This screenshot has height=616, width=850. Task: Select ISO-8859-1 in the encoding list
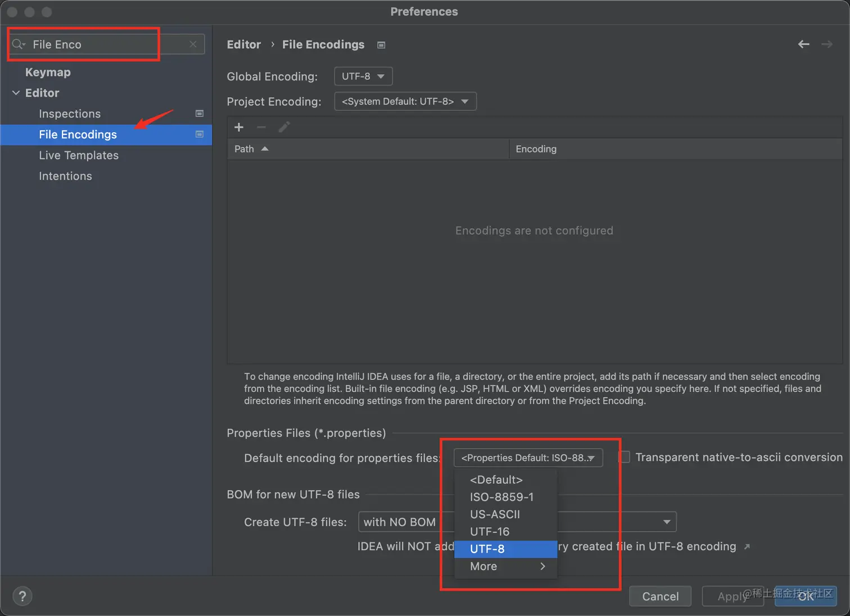(506, 497)
